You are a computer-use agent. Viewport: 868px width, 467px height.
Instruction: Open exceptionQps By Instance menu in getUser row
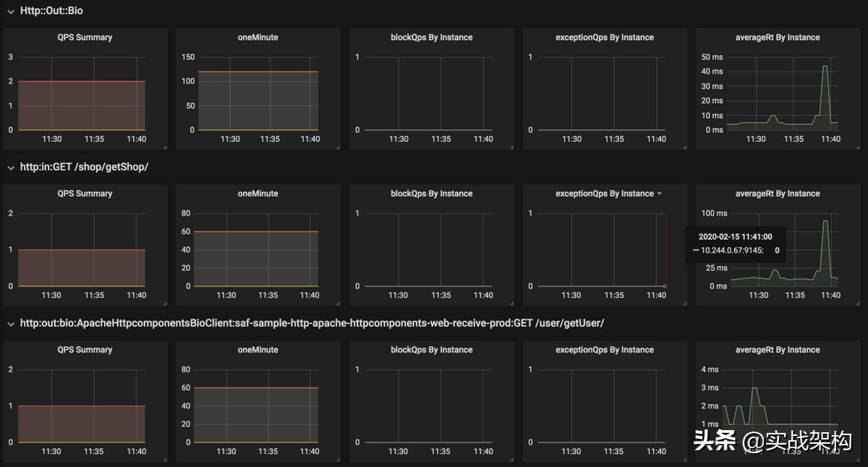coord(605,350)
